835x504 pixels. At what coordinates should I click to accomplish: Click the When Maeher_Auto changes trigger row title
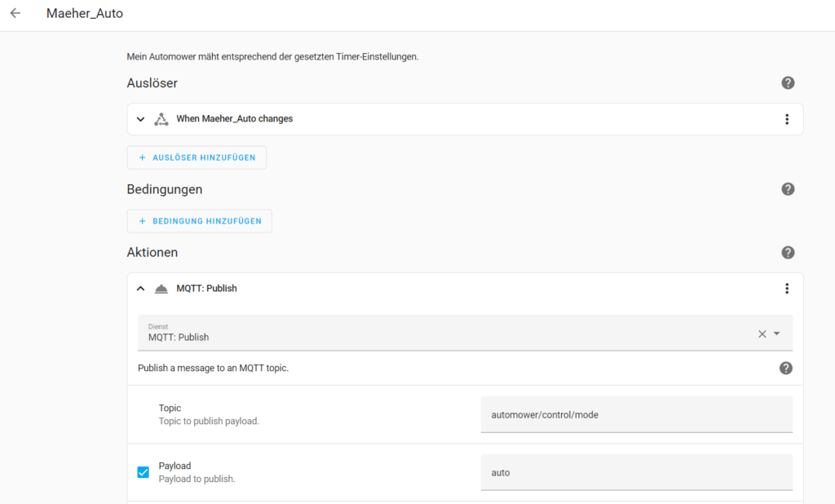[x=235, y=119]
